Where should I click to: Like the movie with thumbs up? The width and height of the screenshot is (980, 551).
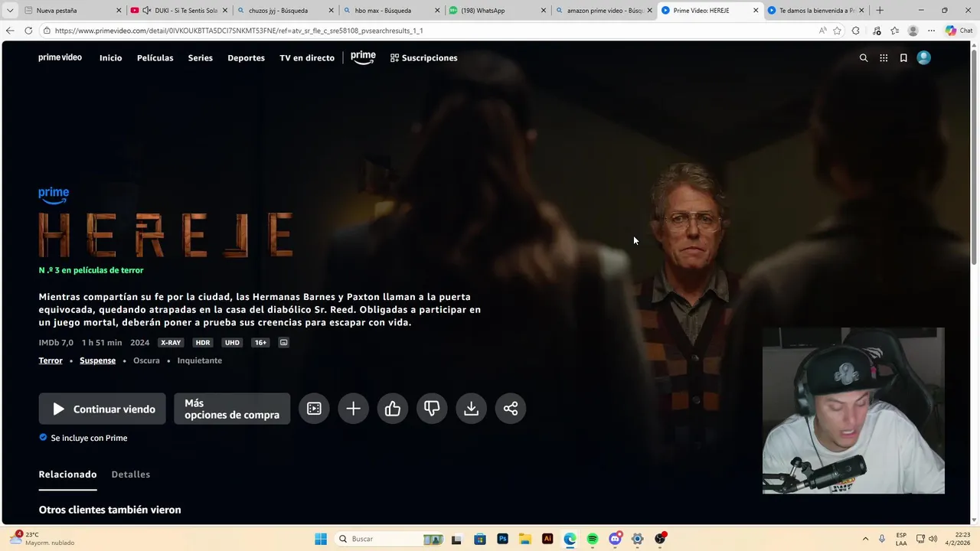click(x=393, y=409)
